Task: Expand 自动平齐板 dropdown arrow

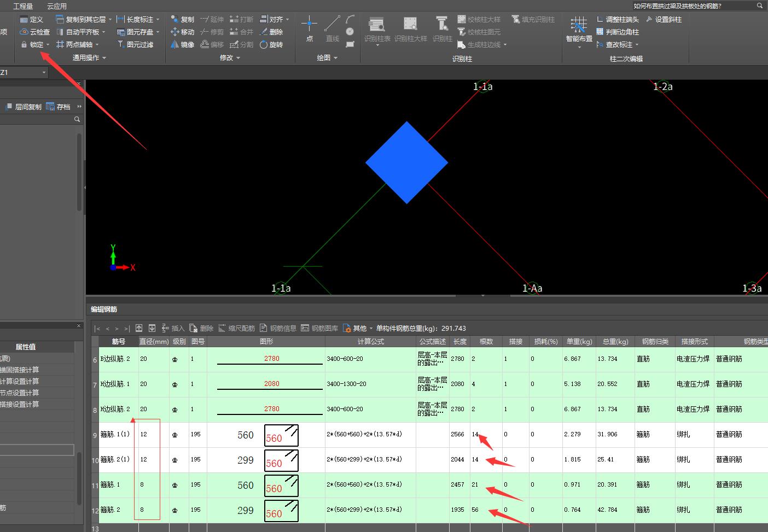Action: click(103, 32)
